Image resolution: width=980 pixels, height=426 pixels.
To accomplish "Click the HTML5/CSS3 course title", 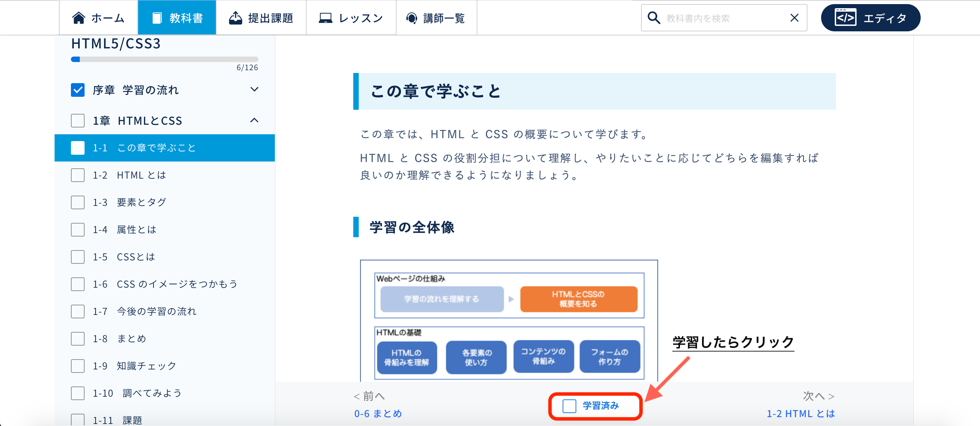I will (116, 44).
